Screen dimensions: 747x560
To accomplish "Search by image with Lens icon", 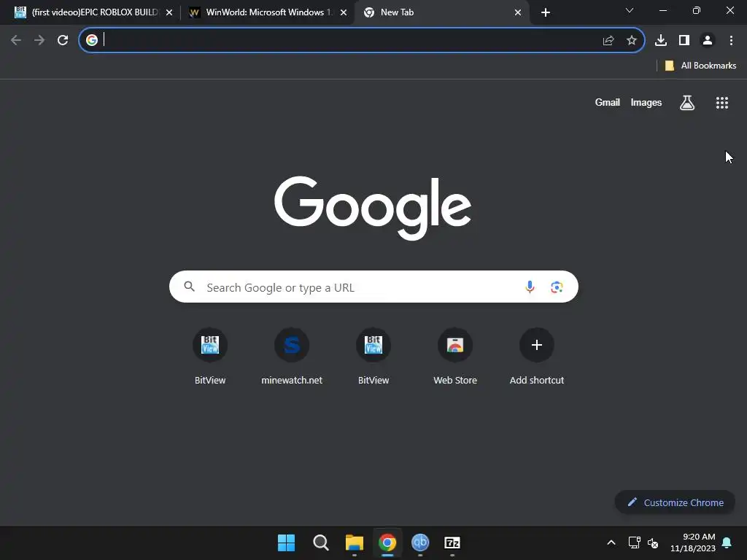I will [557, 287].
